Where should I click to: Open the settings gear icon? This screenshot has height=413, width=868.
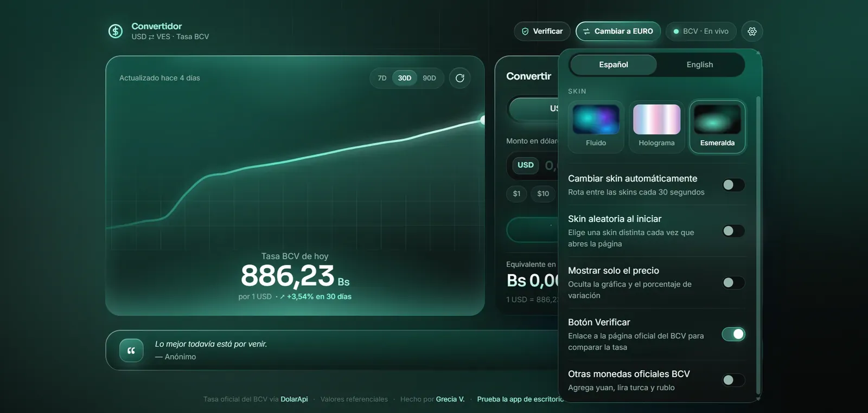tap(752, 31)
